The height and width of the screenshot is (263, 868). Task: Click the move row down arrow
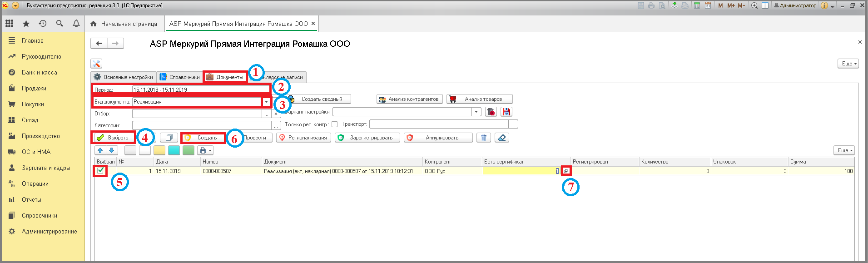click(x=111, y=150)
